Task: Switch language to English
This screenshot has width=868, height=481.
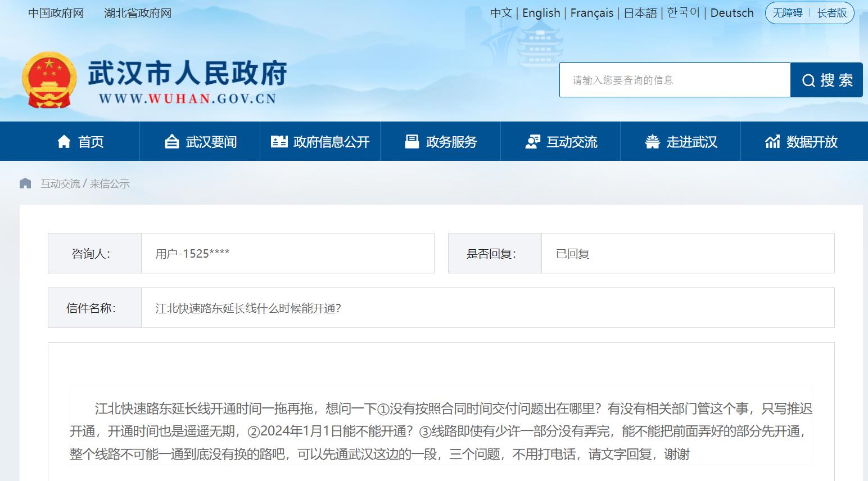Action: click(x=541, y=13)
